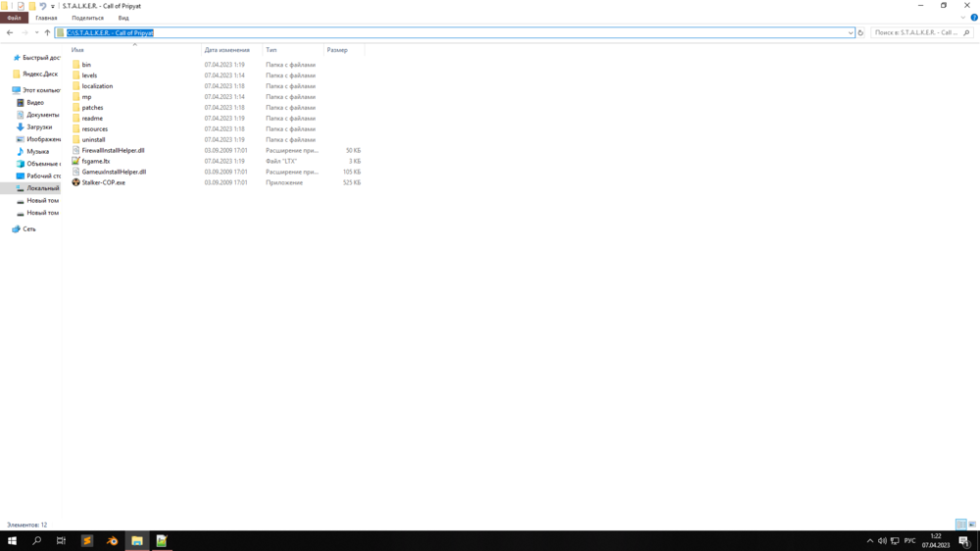The width and height of the screenshot is (980, 551).
Task: Select GameuxInstallHelper.dll file
Action: click(114, 172)
